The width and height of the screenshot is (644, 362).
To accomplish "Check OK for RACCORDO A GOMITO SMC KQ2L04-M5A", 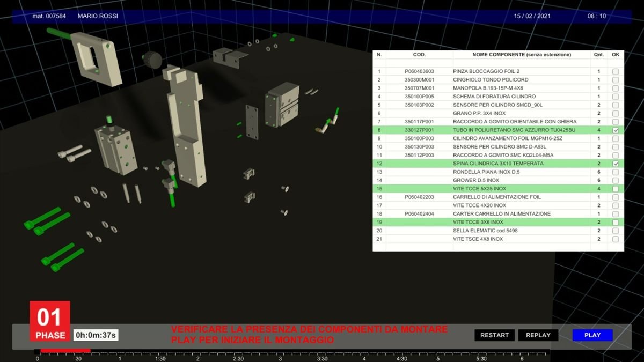I will [616, 155].
